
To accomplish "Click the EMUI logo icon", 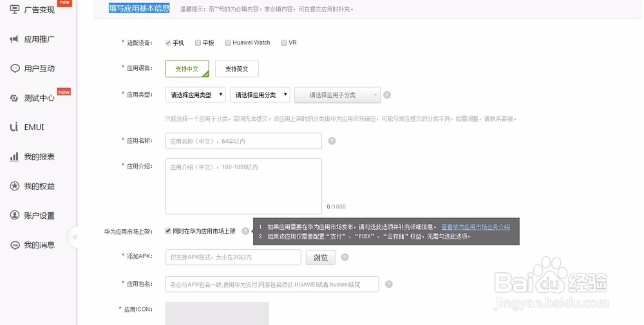I will coord(14,127).
